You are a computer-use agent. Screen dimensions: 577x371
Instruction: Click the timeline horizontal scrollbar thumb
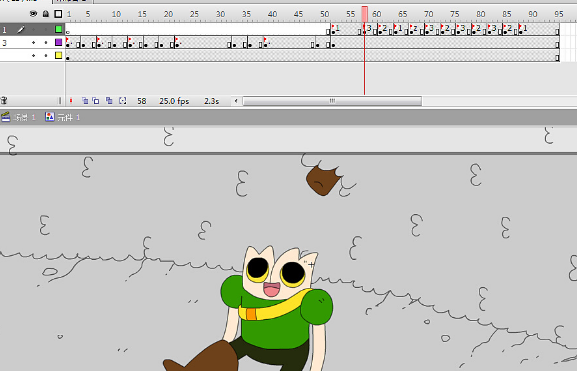[x=332, y=101]
